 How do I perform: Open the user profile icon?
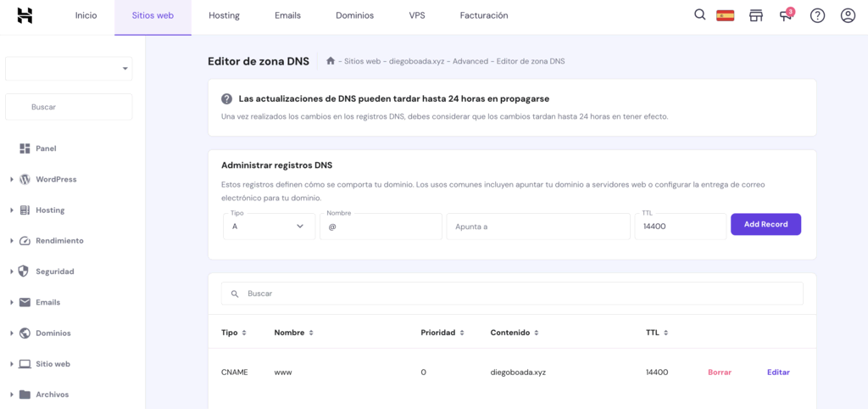click(x=848, y=15)
